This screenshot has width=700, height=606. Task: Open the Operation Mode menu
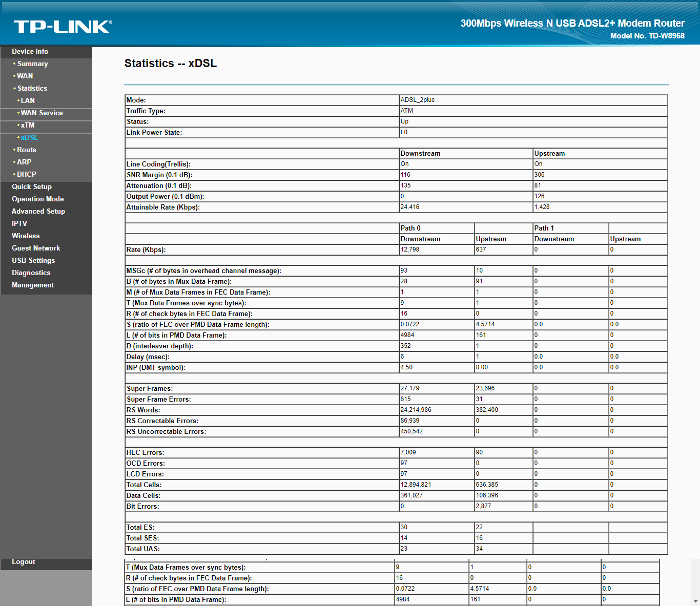38,199
